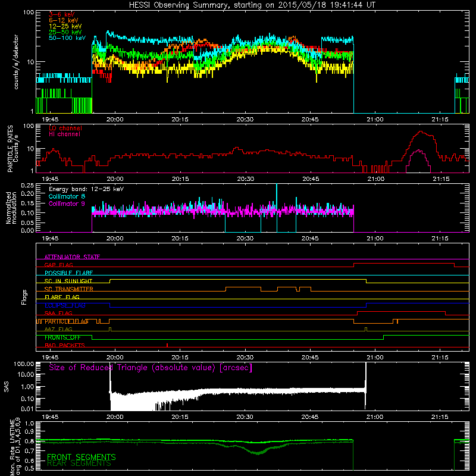Screen dimensions: 476x476
Task: Click the POSSIBLE FLARE flag label
Action: [68, 273]
